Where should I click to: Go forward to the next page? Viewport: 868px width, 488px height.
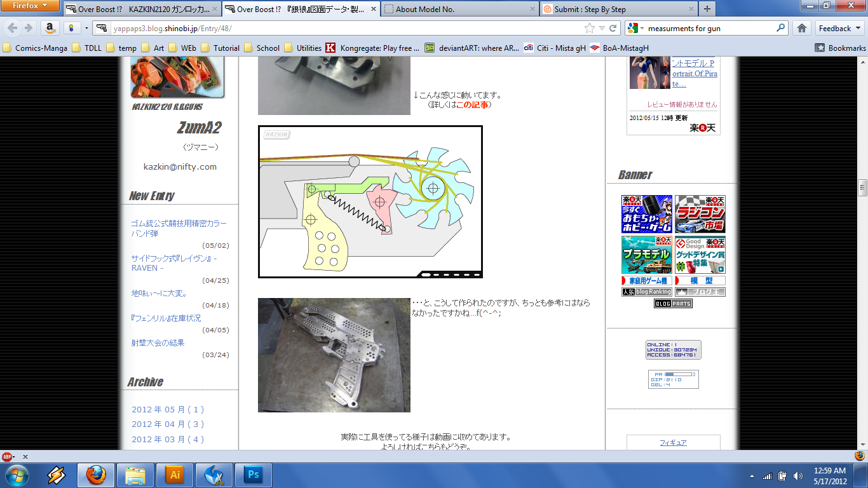pos(28,28)
